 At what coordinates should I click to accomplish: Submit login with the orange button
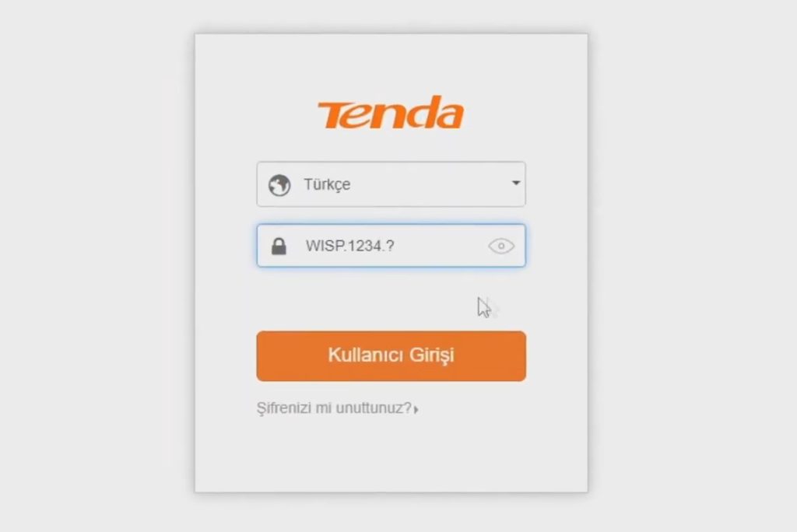click(391, 355)
